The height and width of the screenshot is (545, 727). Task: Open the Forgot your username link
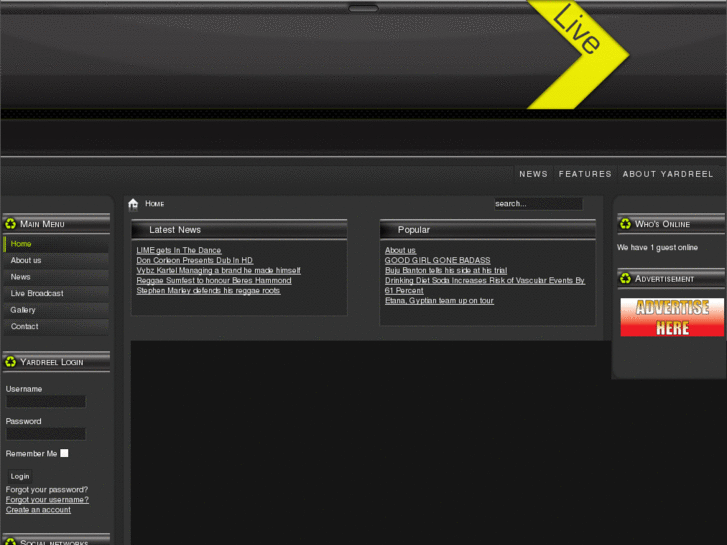47,500
